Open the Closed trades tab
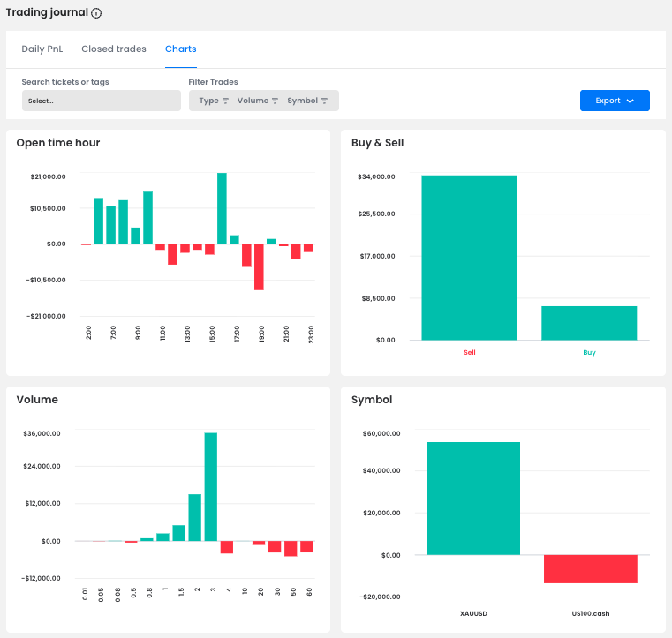Screen dimensions: 672x638 pos(114,49)
